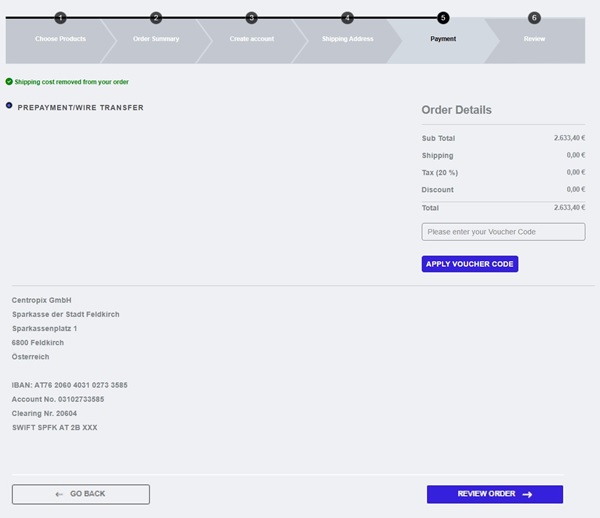The image size is (600, 518).
Task: Click the step 5 number circle
Action: point(443,18)
